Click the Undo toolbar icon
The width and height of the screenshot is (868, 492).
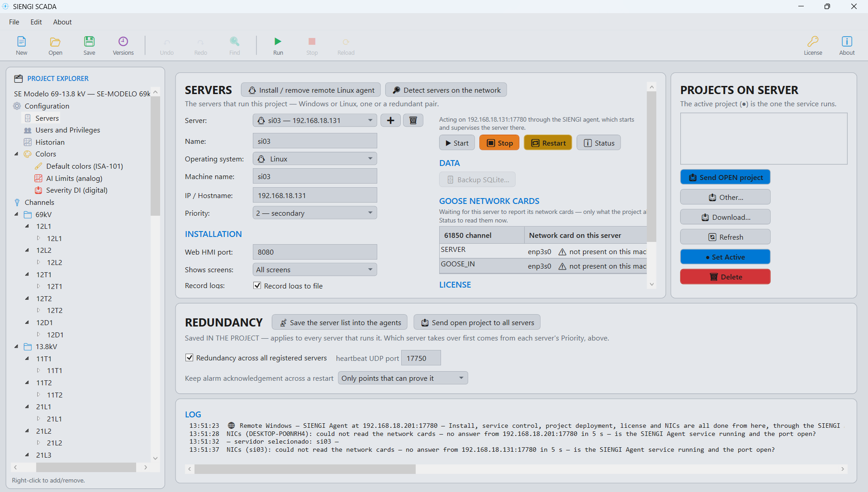coord(166,45)
